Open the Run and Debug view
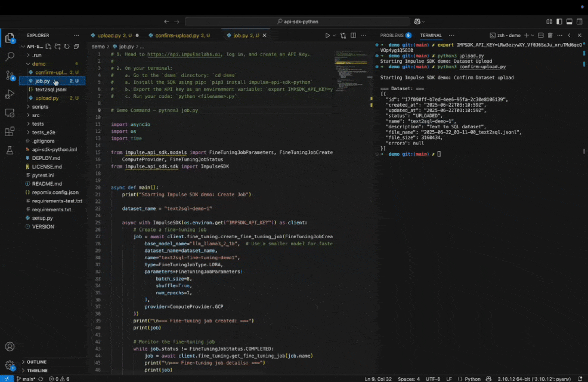 pos(10,94)
